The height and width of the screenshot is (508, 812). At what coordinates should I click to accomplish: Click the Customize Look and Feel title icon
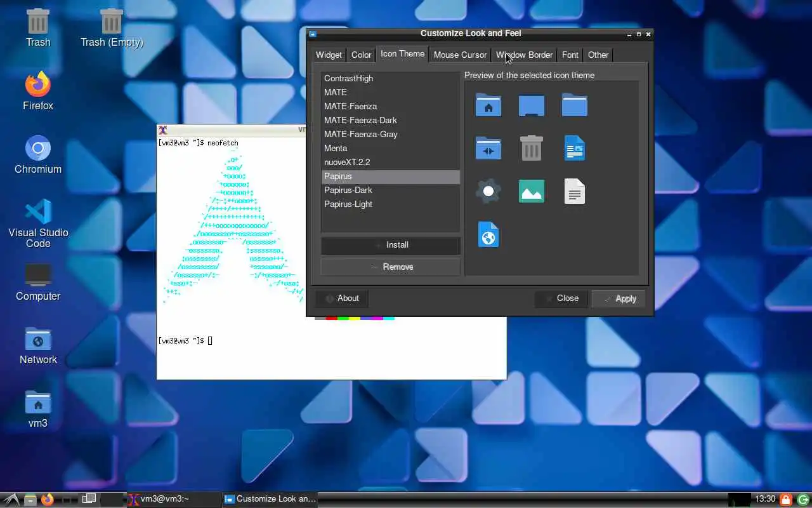click(313, 34)
